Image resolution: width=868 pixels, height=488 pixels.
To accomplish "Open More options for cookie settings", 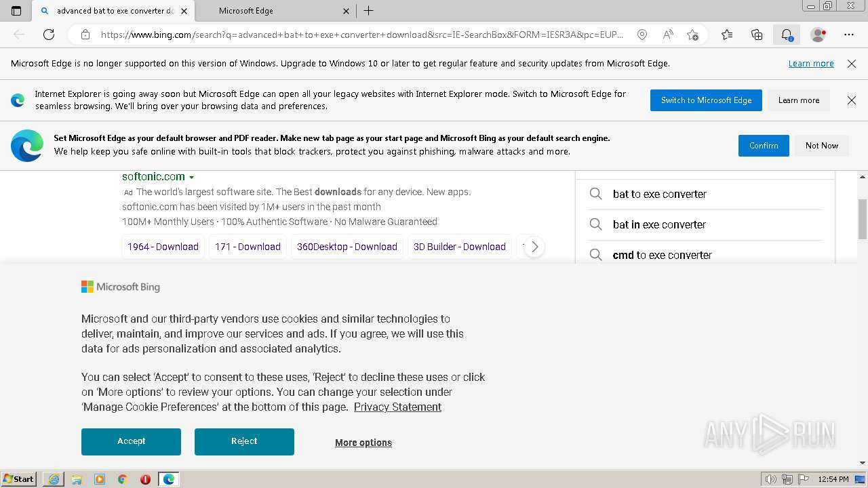I will (x=363, y=443).
